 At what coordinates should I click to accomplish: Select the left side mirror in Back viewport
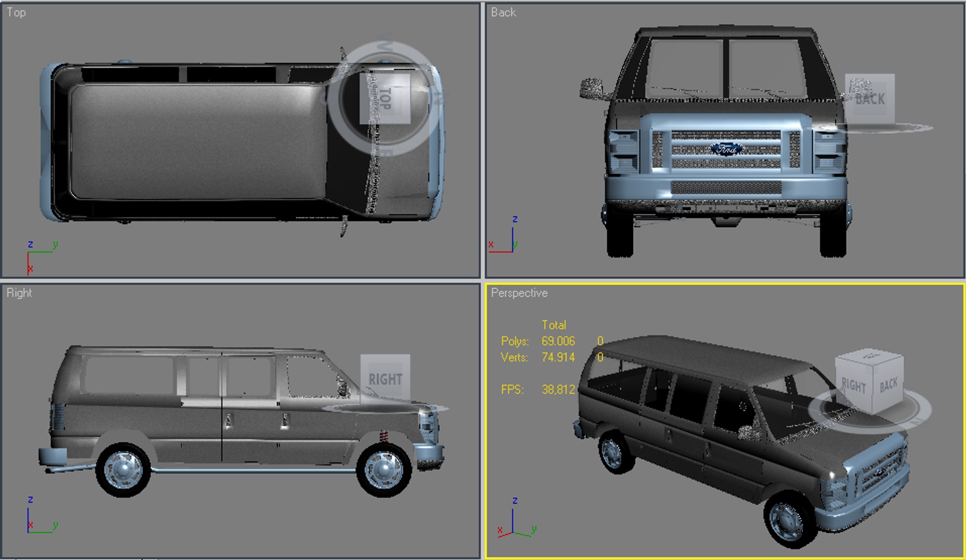coord(591,88)
